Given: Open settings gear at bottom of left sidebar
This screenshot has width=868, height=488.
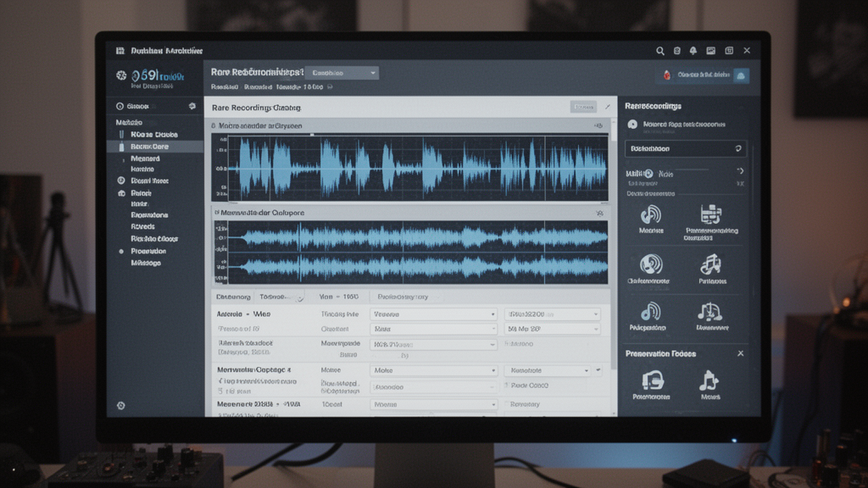Looking at the screenshot, I should click(121, 406).
